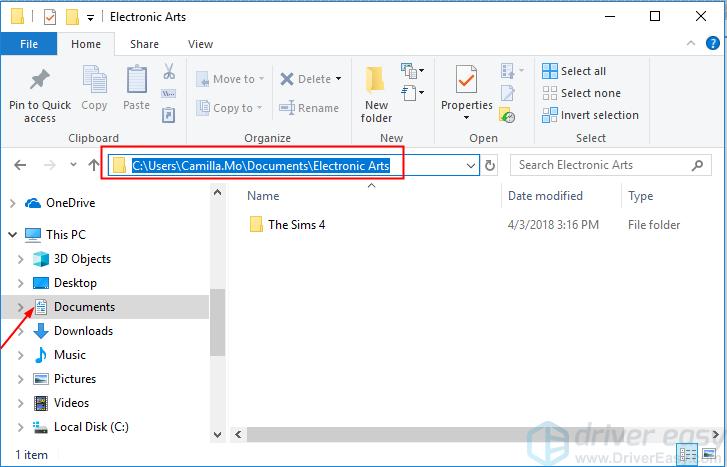Click Pin to Quick access button
This screenshot has width=727, height=467.
coord(40,96)
